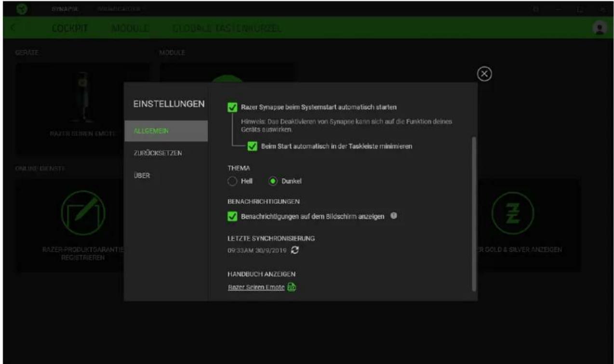Select the Hell theme radio button
This screenshot has height=364, width=614.
click(232, 181)
